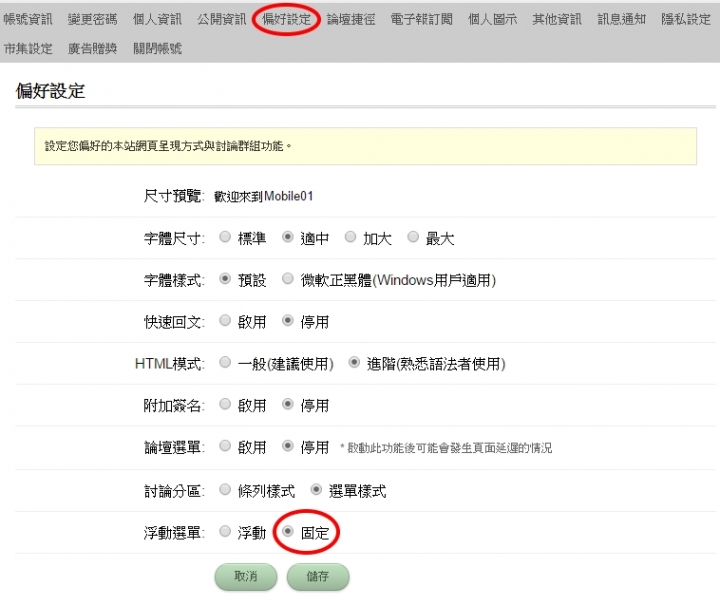Click the 附加簽名 label

pyautogui.click(x=174, y=405)
